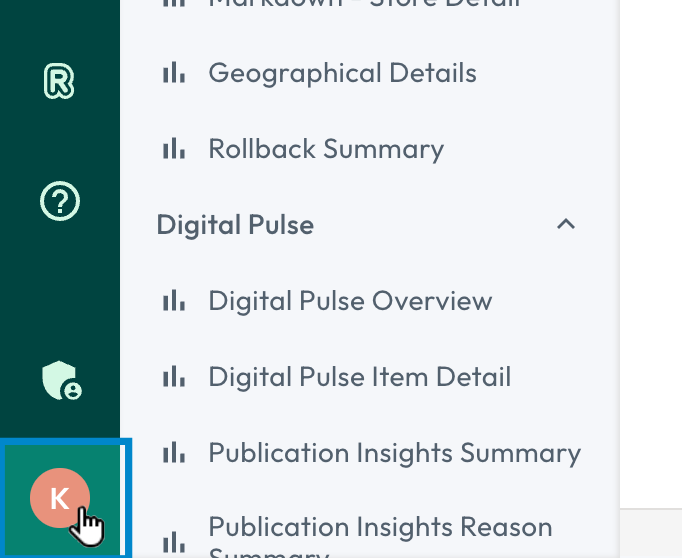The image size is (682, 558).
Task: Open Publication Insights Reason Summary report
Action: click(x=381, y=538)
